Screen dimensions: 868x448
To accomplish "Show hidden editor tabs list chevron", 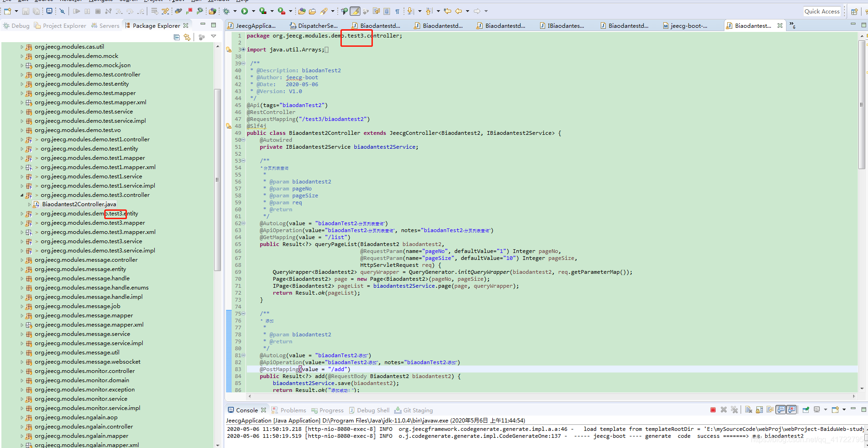I will point(793,25).
